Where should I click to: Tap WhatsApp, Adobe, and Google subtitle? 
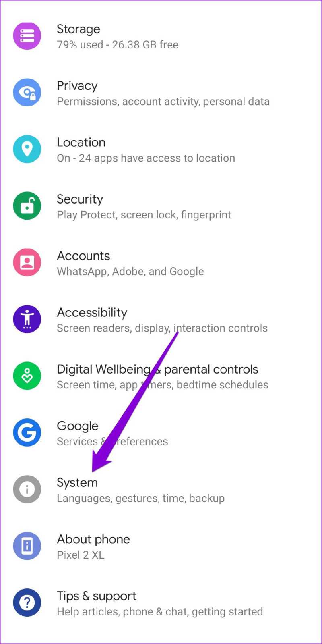click(x=130, y=272)
